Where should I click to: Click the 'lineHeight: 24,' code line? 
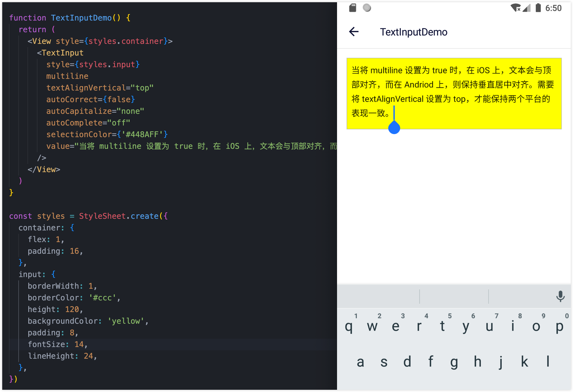[x=62, y=356]
